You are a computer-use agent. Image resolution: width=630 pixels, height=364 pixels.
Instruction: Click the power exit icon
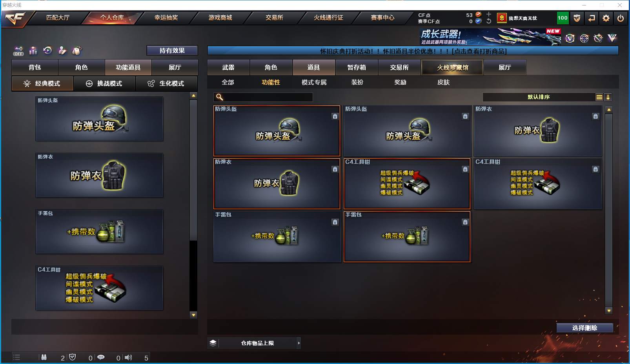point(621,18)
